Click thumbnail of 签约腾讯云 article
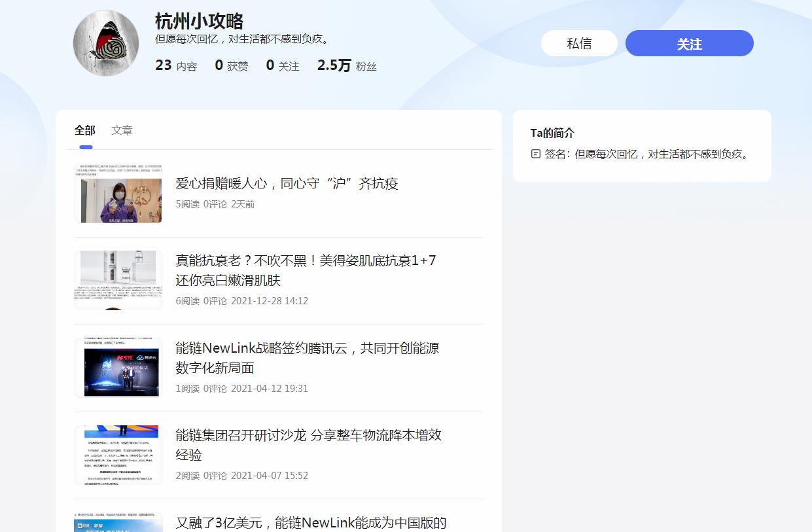The width and height of the screenshot is (812, 532). click(118, 368)
